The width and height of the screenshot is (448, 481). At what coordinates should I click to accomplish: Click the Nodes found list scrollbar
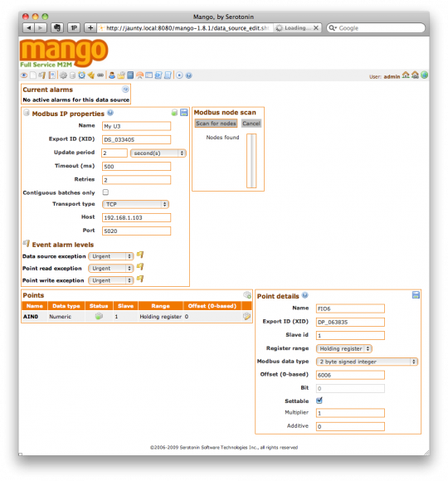(251, 160)
